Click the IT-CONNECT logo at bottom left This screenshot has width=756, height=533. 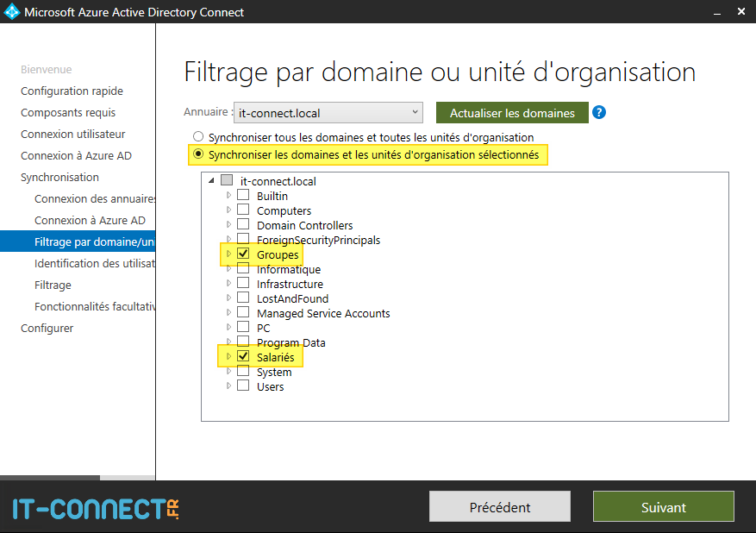coord(86,509)
